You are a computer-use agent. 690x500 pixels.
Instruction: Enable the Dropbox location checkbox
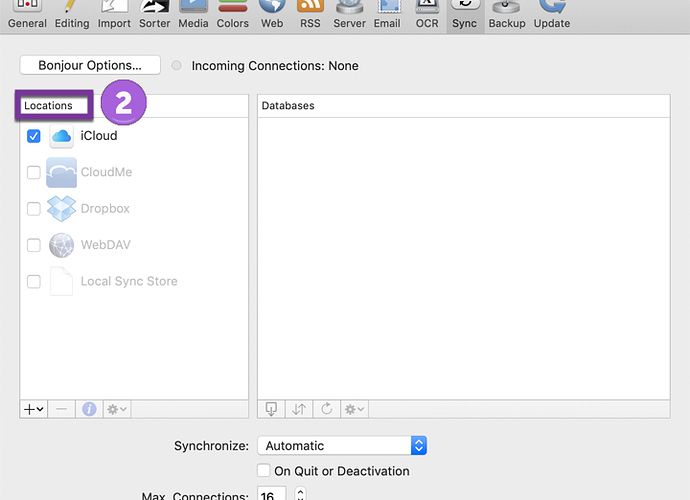point(34,209)
